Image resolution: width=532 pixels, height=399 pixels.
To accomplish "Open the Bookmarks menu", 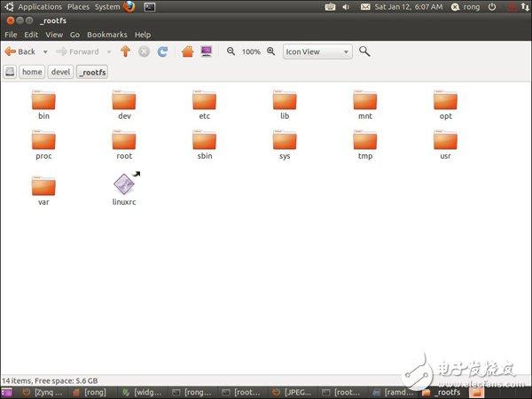I will 107,35.
